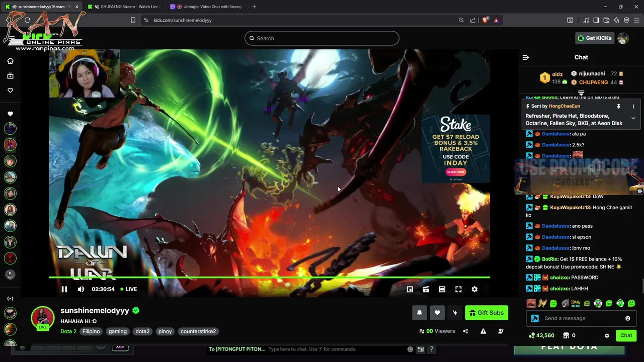This screenshot has height=362, width=644.
Task: Open user profile avatar menu
Action: click(x=623, y=38)
